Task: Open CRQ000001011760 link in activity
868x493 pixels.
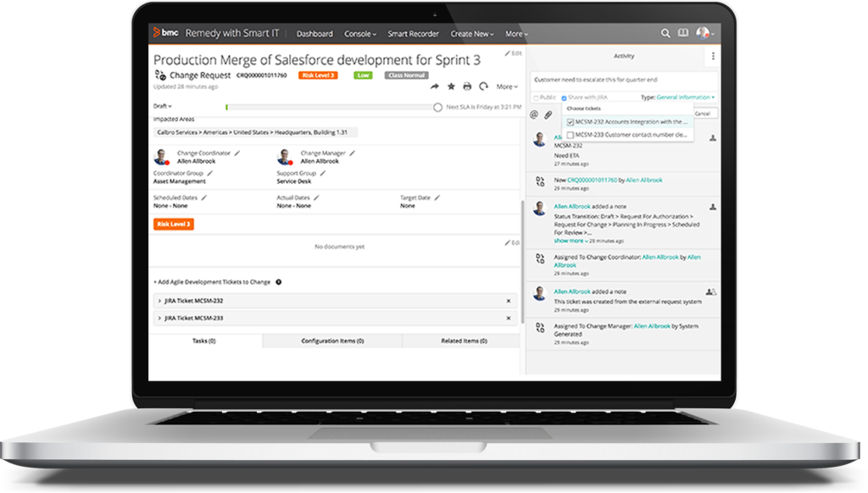Action: [x=592, y=180]
